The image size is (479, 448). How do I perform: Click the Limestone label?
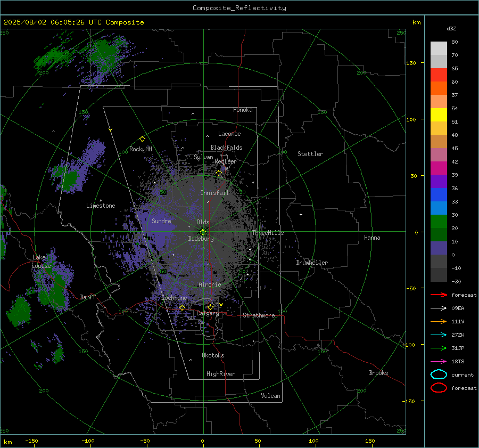tap(101, 206)
